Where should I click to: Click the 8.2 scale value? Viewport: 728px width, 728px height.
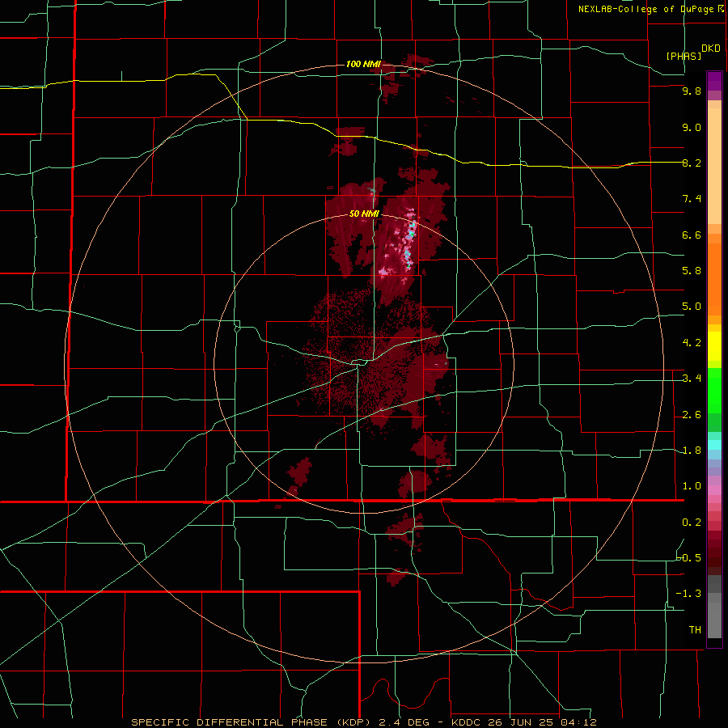tap(692, 163)
